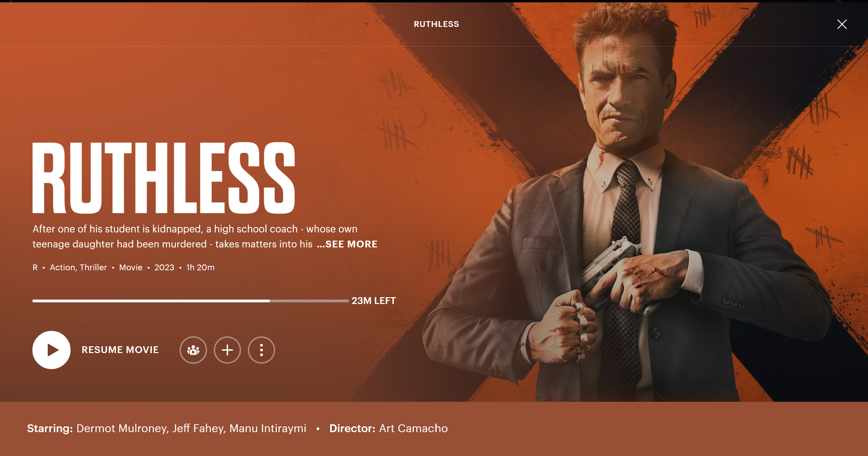Image resolution: width=868 pixels, height=456 pixels.
Task: Click Manu Intiraymi's name
Action: (x=268, y=428)
